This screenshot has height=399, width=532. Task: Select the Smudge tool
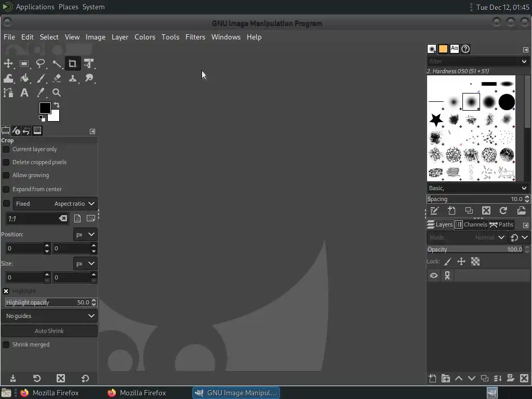pyautogui.click(x=89, y=78)
